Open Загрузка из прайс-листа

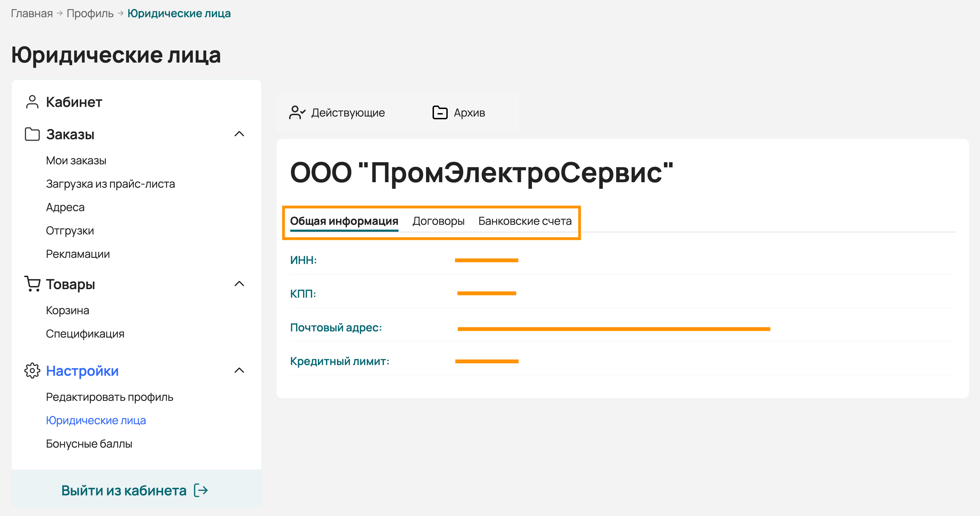tap(110, 184)
